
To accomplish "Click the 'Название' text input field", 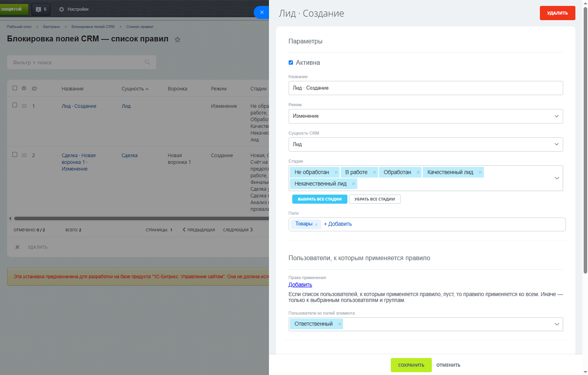I will pyautogui.click(x=426, y=88).
